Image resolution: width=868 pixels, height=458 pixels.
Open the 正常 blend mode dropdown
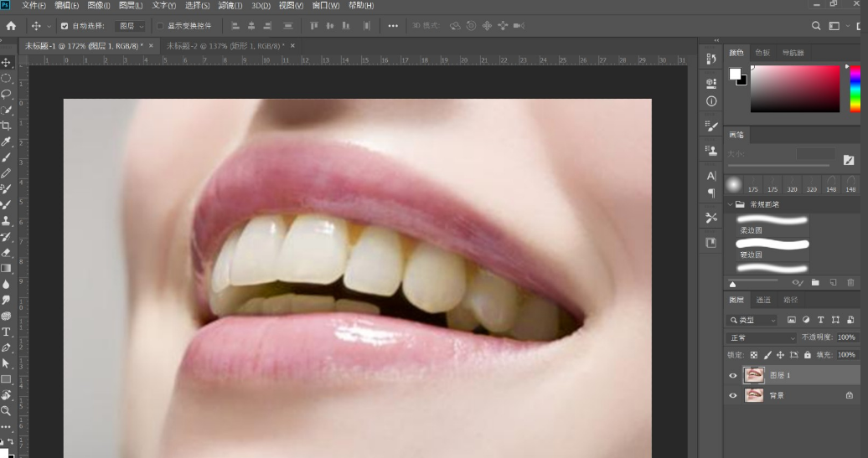[761, 337]
